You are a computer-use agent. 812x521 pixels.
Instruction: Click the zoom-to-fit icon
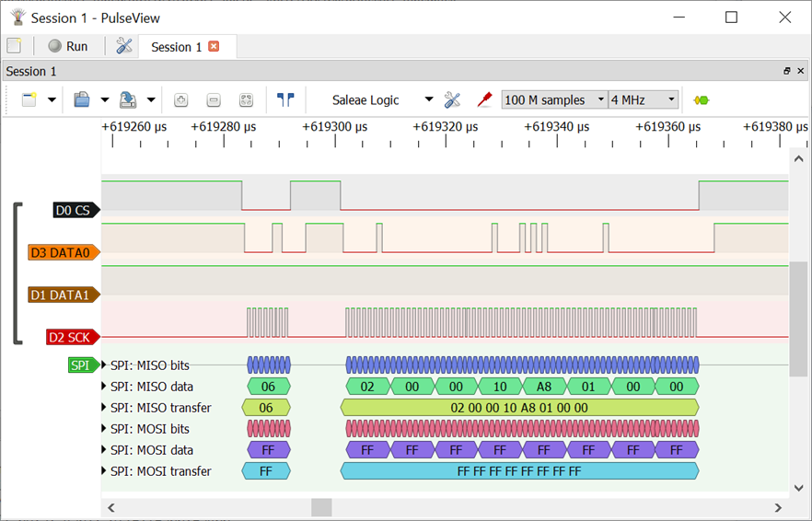pyautogui.click(x=246, y=100)
